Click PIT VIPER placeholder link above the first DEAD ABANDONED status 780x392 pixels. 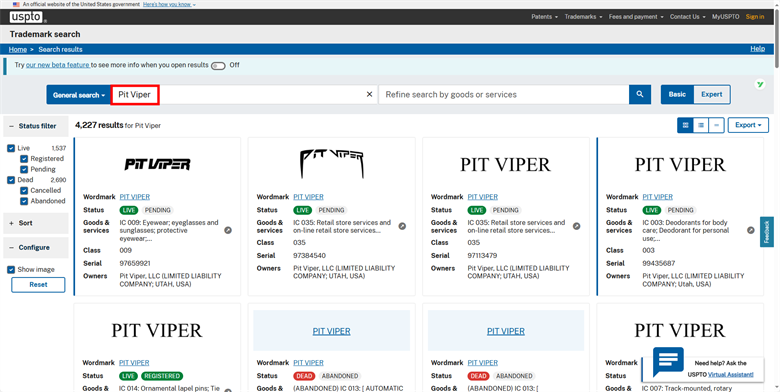tap(331, 331)
